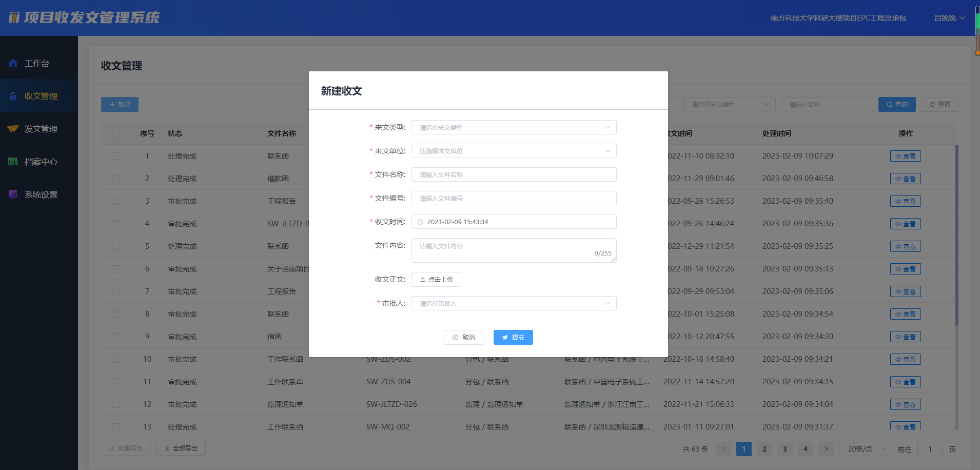Image resolution: width=980 pixels, height=470 pixels.
Task: Click the 文件名称 input field
Action: tap(514, 174)
